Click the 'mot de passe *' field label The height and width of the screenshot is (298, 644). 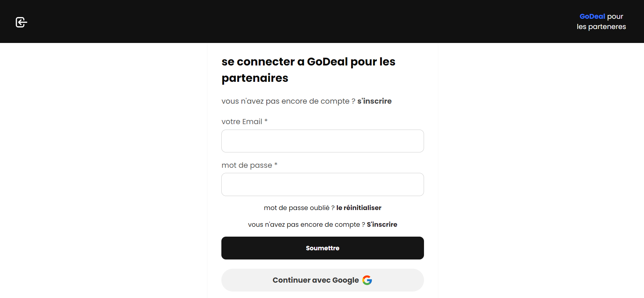pyautogui.click(x=249, y=165)
